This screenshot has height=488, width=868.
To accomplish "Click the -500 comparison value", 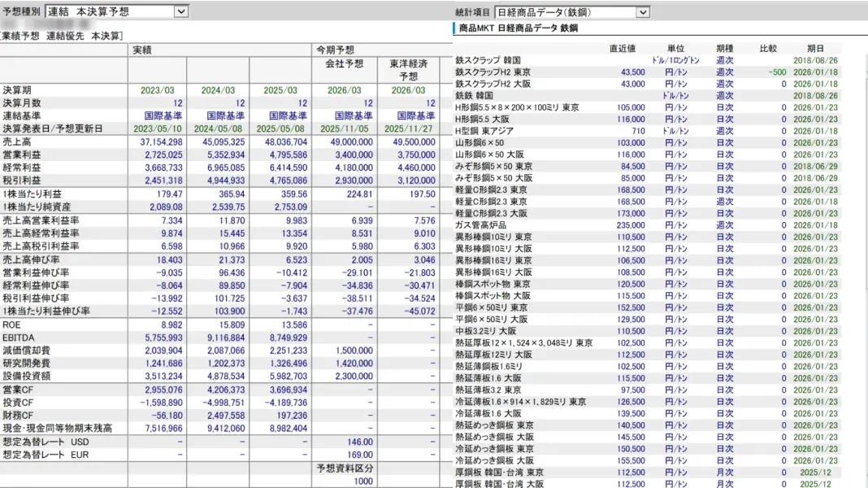I will (777, 72).
